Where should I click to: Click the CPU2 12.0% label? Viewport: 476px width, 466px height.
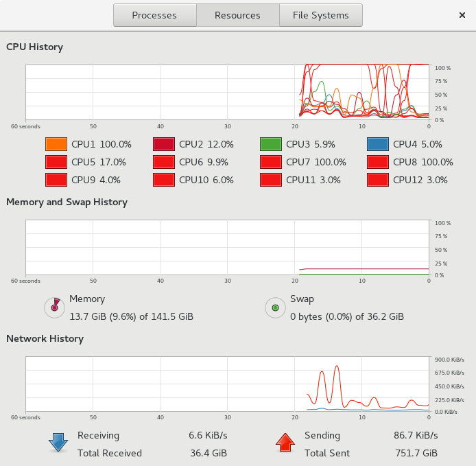coord(206,144)
